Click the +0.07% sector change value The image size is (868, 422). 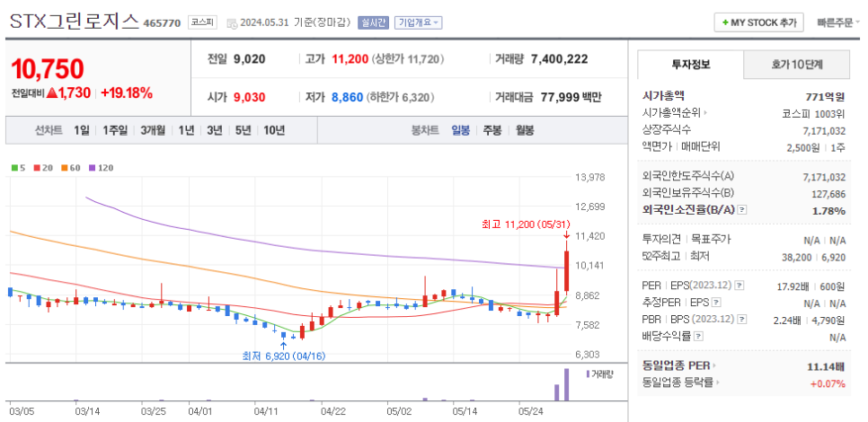tap(828, 383)
